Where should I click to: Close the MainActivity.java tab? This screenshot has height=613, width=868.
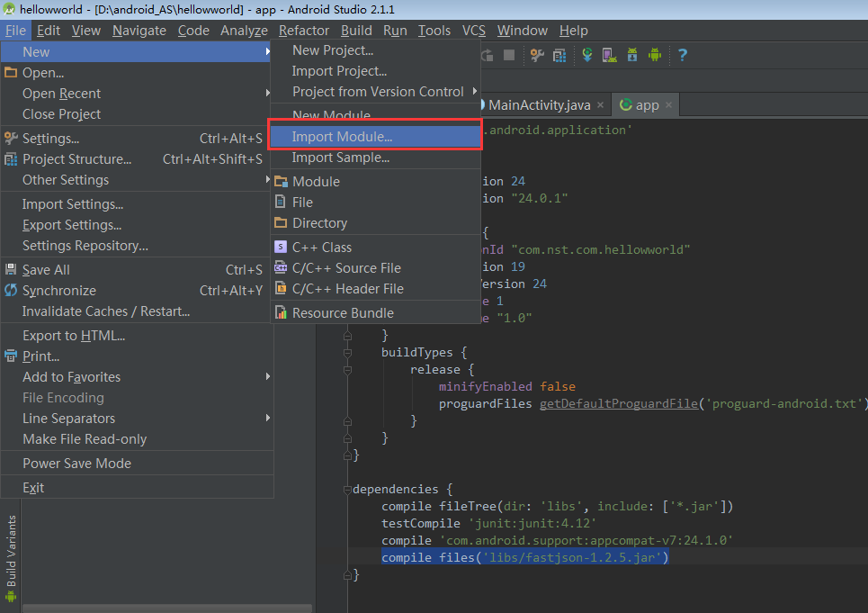pyautogui.click(x=600, y=105)
